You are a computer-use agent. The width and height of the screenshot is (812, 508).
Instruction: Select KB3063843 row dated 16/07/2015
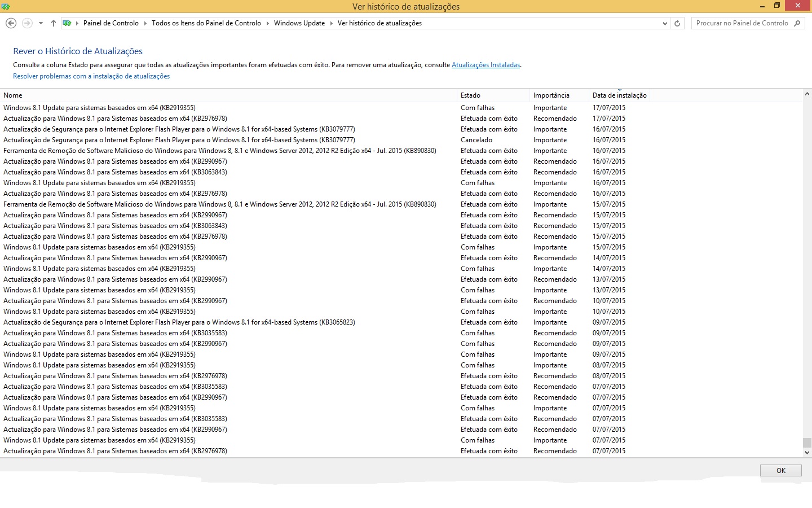401,172
